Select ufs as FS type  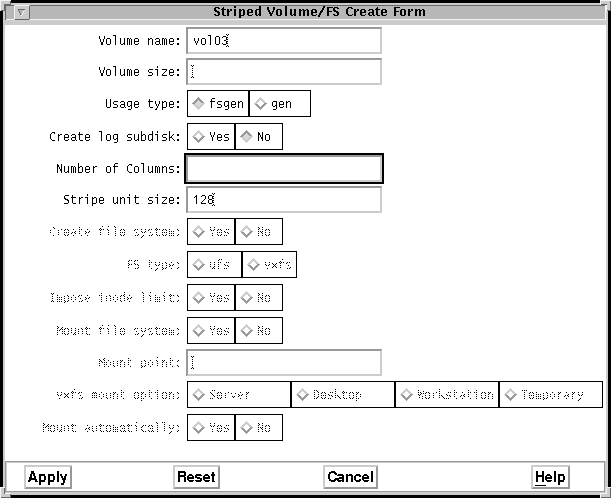click(214, 265)
